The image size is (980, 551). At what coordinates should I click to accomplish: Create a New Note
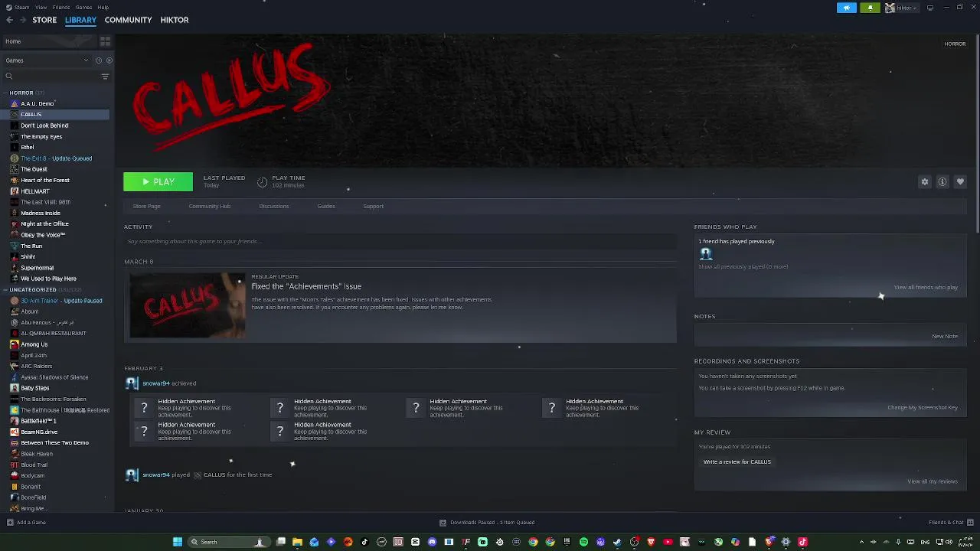(945, 336)
